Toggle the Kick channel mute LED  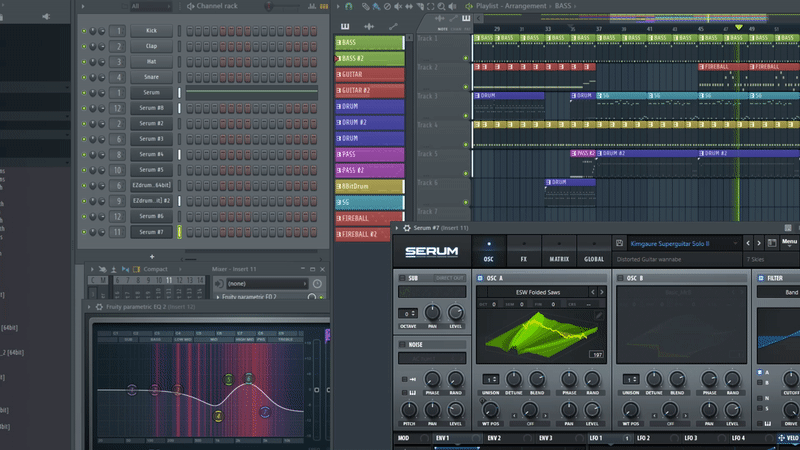pos(84,31)
